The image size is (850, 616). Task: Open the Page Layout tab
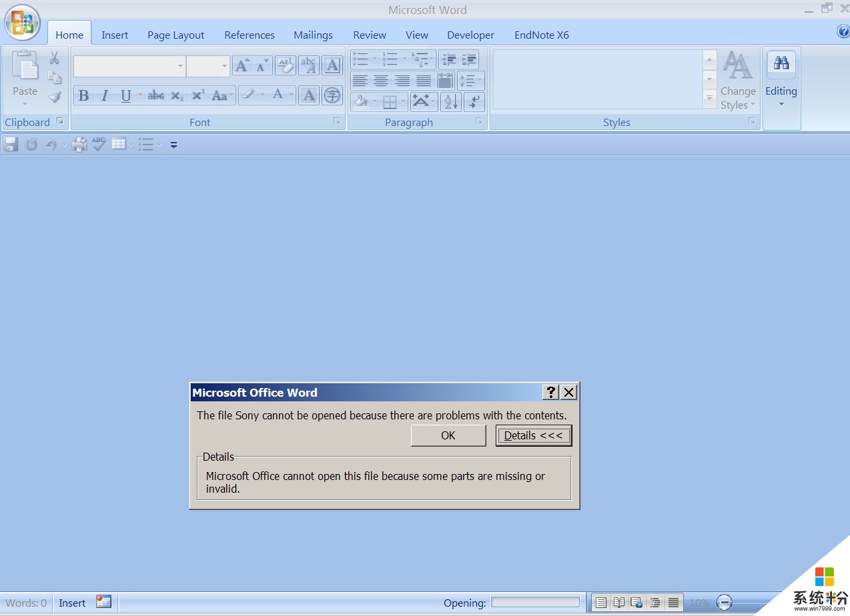click(176, 35)
